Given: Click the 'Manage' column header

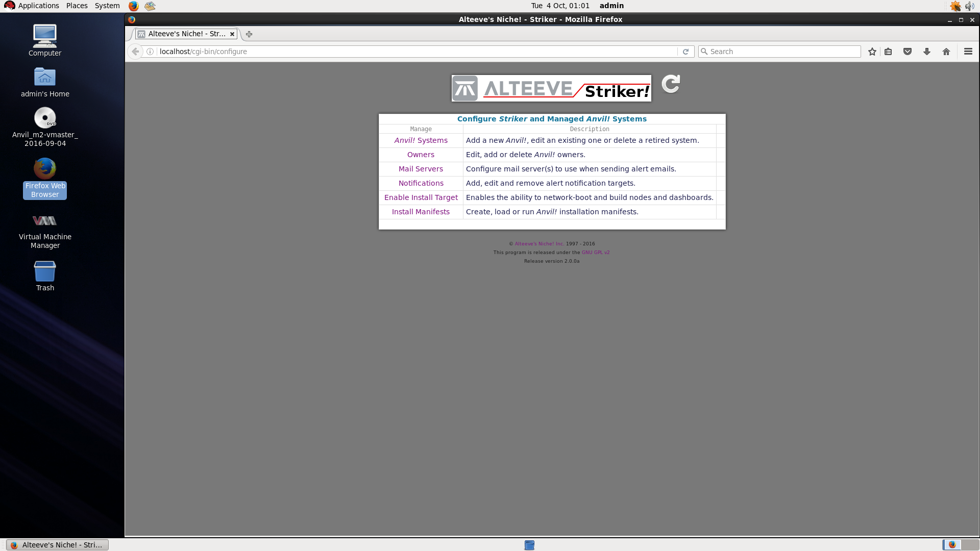Looking at the screenshot, I should (x=421, y=129).
